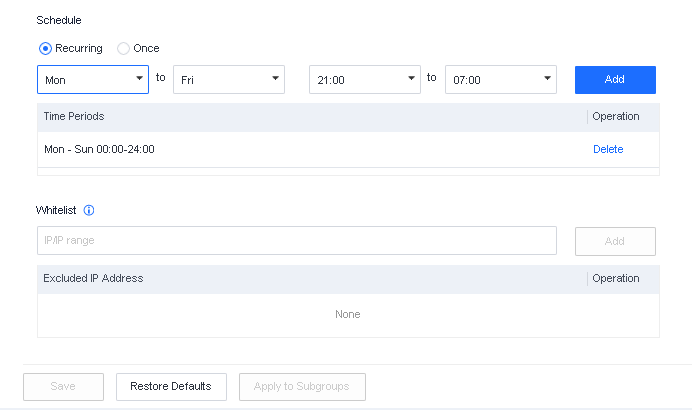692x410 pixels.
Task: Click the blue Add schedule button
Action: point(615,79)
